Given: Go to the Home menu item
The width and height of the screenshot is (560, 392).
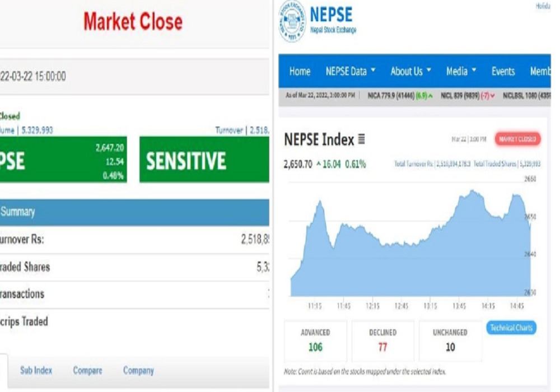Looking at the screenshot, I should click(x=300, y=72).
